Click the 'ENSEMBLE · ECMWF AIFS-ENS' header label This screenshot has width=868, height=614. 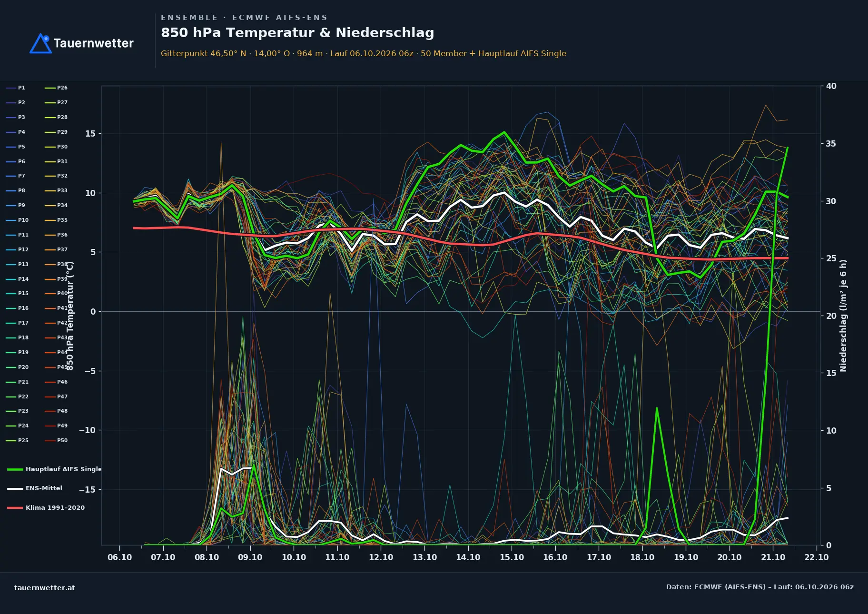244,18
